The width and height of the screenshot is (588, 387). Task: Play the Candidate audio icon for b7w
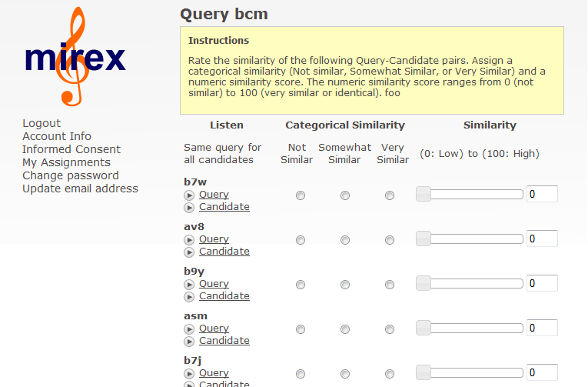coord(189,208)
